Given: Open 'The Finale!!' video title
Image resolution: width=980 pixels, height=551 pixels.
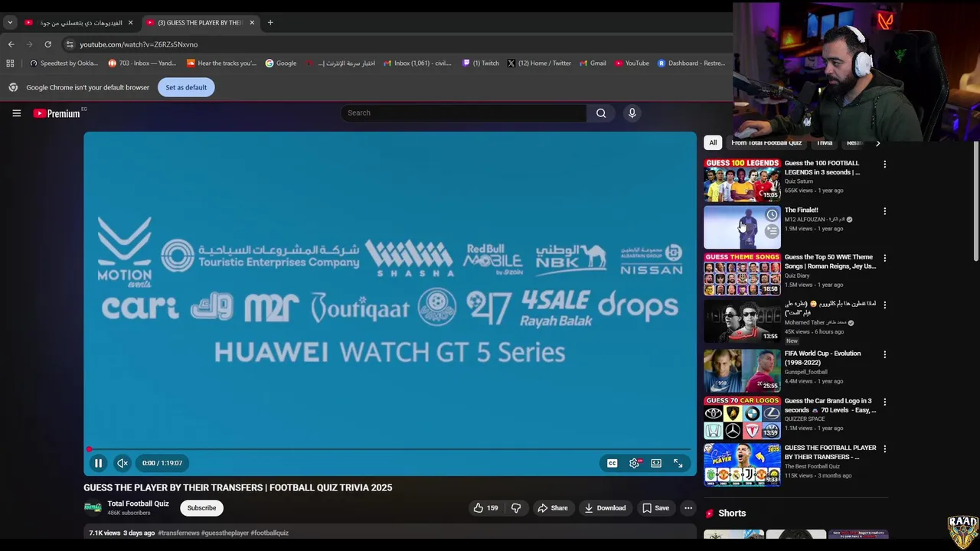Looking at the screenshot, I should pyautogui.click(x=801, y=210).
